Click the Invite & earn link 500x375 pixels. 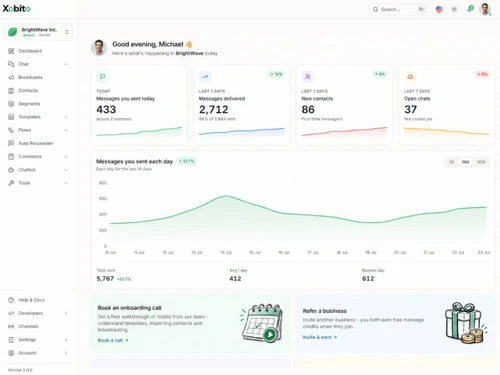(320, 337)
